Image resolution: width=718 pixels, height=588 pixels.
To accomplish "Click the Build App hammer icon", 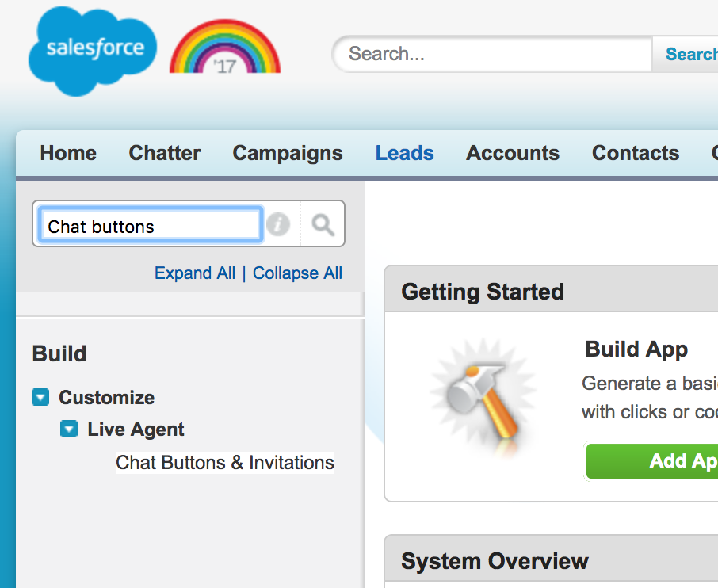I will click(483, 400).
